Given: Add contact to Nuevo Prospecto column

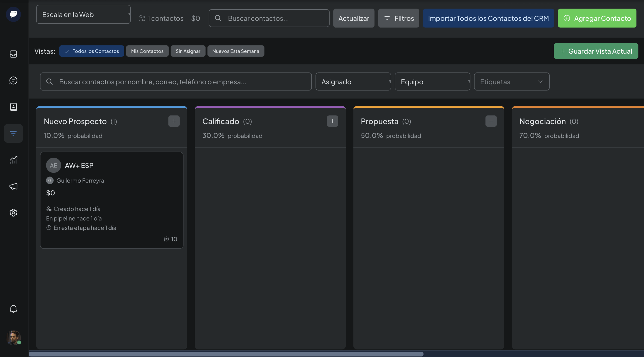Looking at the screenshot, I should point(174,121).
